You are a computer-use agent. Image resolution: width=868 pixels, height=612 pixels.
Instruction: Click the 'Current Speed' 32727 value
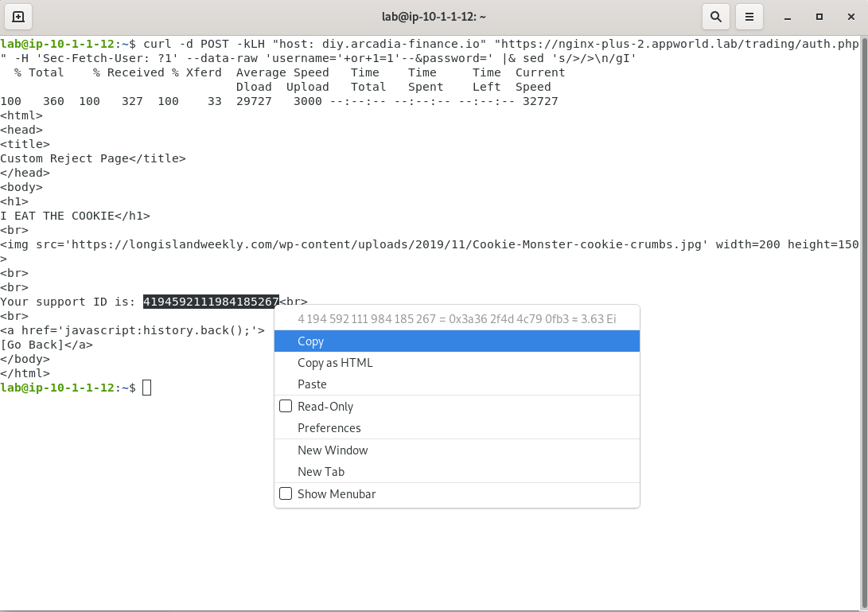(x=540, y=101)
